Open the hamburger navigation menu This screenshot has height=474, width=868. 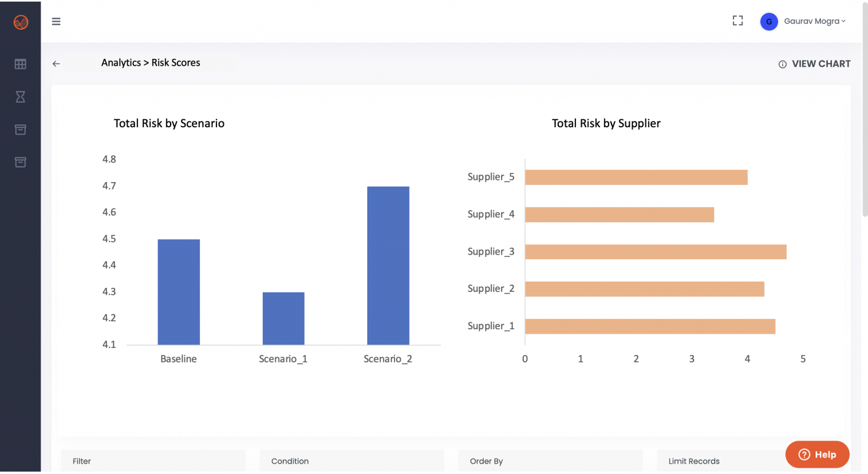[56, 21]
